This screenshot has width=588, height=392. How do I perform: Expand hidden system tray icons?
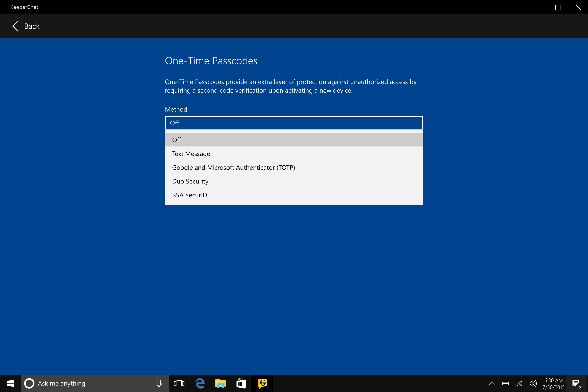(491, 383)
